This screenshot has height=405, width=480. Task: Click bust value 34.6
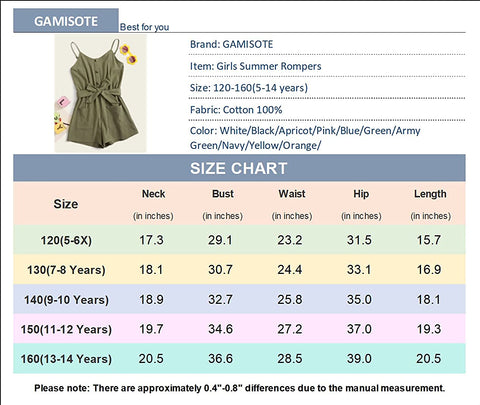(x=220, y=329)
